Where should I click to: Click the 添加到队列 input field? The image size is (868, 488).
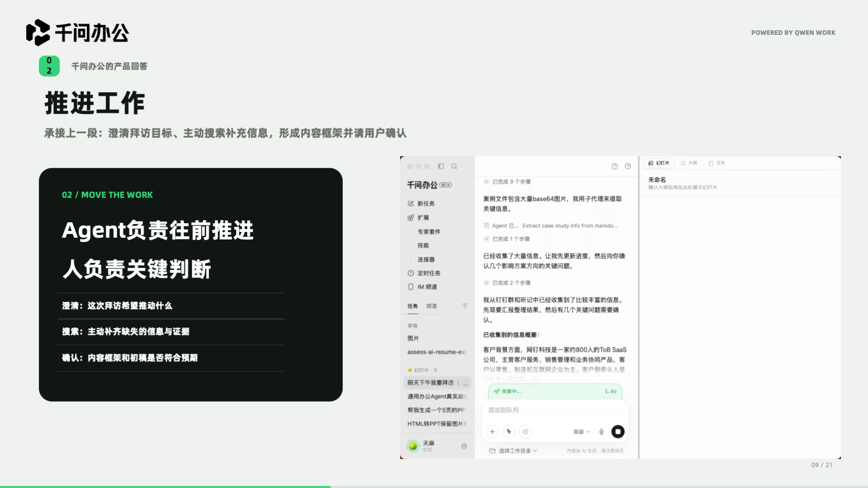pos(555,410)
